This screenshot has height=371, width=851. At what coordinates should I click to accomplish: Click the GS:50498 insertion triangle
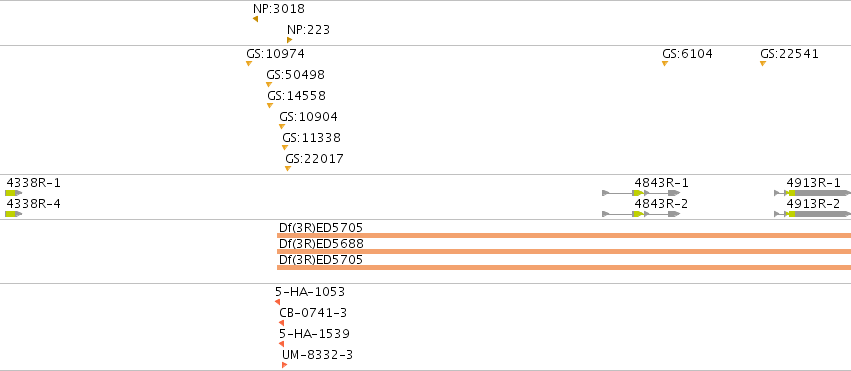click(269, 85)
